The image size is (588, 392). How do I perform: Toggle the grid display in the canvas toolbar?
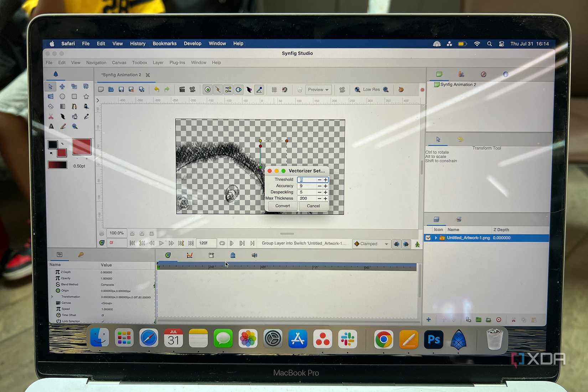[x=274, y=90]
